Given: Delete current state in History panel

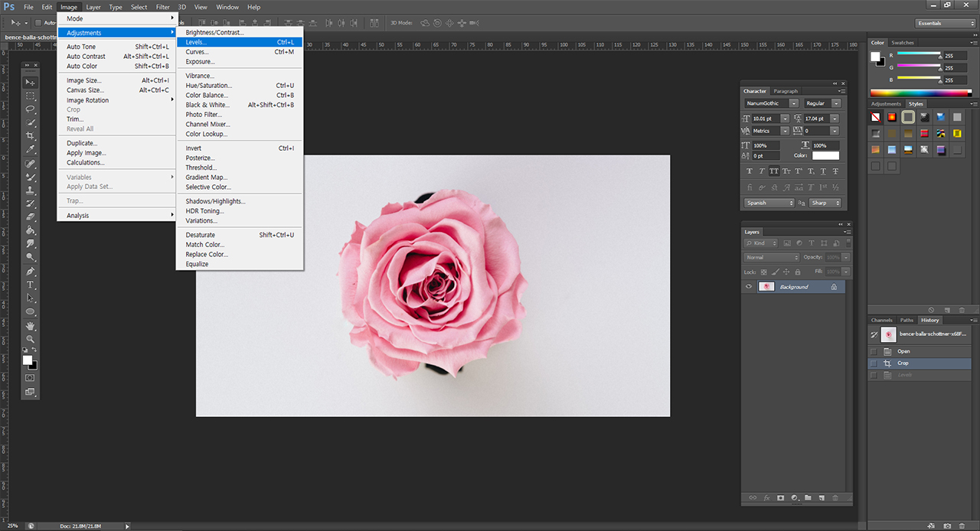Looking at the screenshot, I should (x=963, y=526).
